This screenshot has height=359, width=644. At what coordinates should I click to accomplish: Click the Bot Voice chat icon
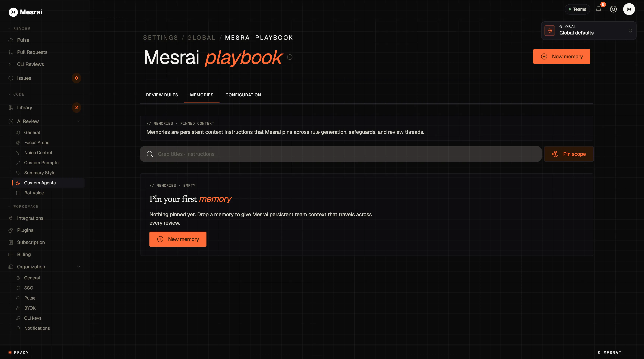[x=18, y=193]
